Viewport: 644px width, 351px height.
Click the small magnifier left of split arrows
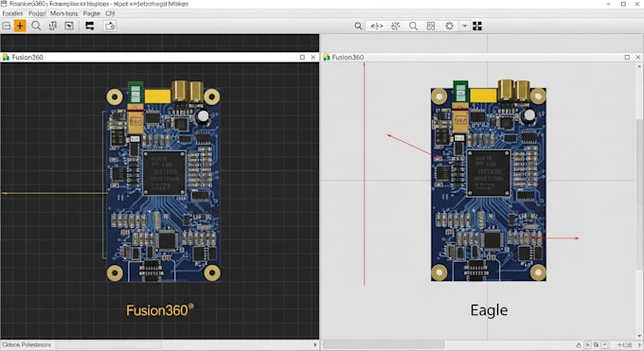[358, 26]
